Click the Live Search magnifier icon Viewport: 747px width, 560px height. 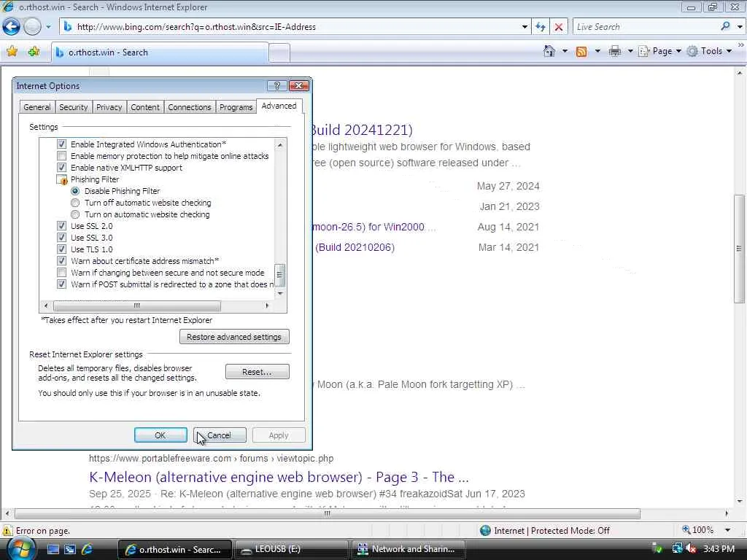pos(725,27)
